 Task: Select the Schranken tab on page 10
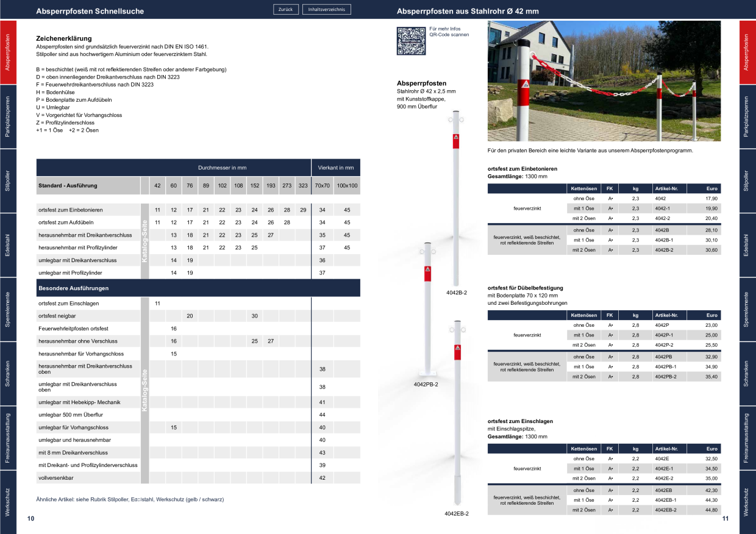(x=8, y=373)
